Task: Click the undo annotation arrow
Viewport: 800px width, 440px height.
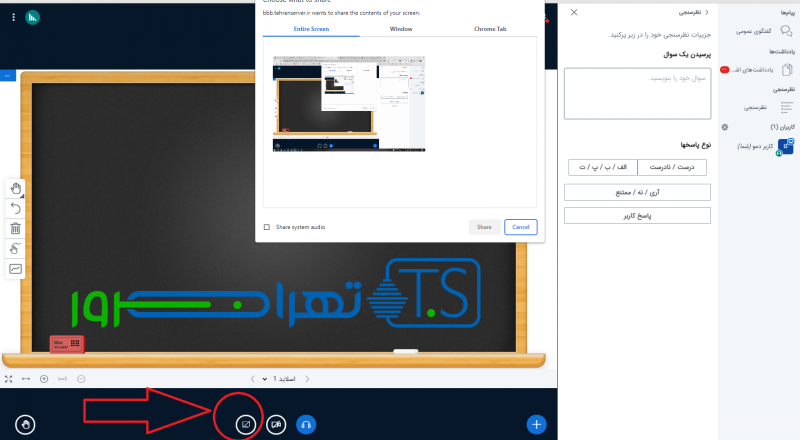Action: tap(16, 208)
